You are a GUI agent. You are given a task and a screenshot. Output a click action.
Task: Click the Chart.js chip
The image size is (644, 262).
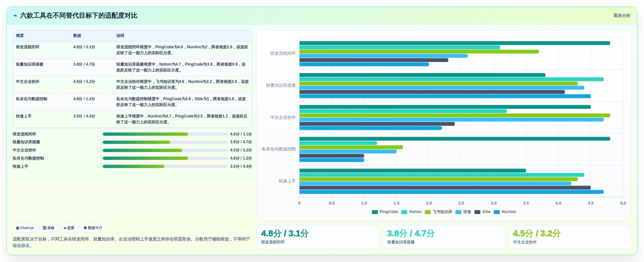(25, 228)
